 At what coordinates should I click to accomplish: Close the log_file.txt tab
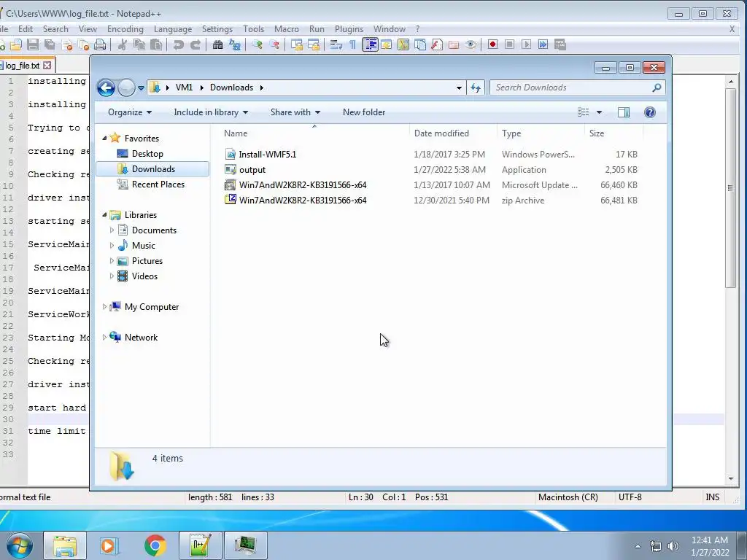(x=47, y=65)
